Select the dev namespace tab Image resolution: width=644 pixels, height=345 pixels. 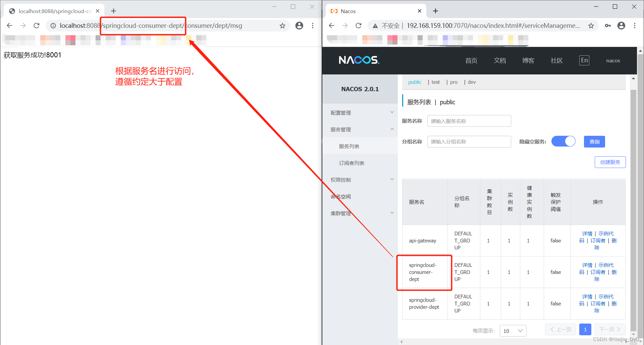pos(472,82)
